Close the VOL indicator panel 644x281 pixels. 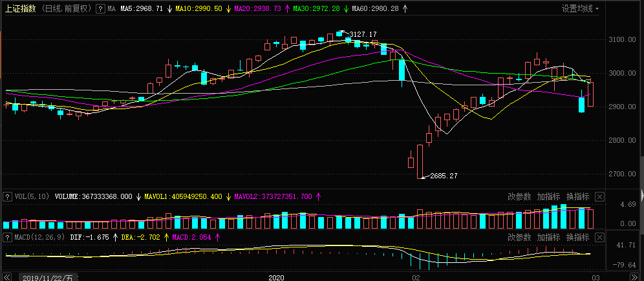click(x=599, y=196)
